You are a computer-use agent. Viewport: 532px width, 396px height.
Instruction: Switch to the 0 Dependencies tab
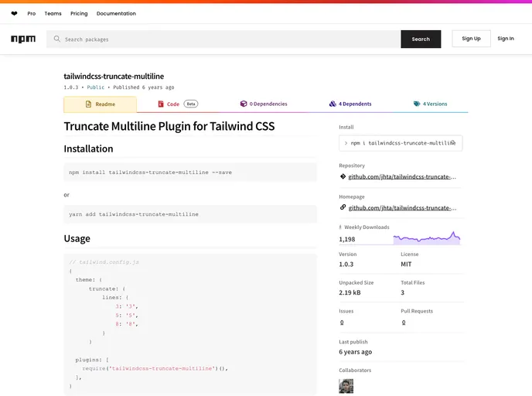264,104
